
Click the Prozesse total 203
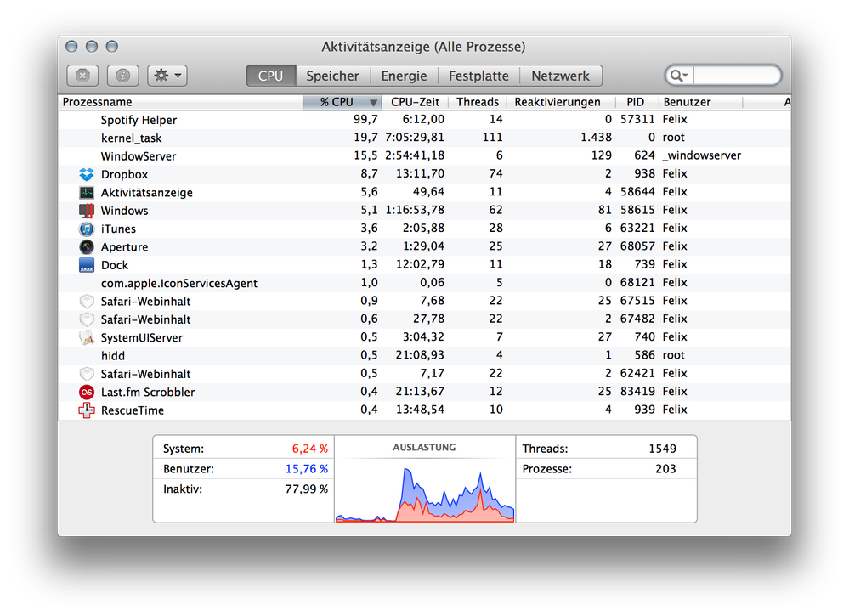(x=666, y=469)
